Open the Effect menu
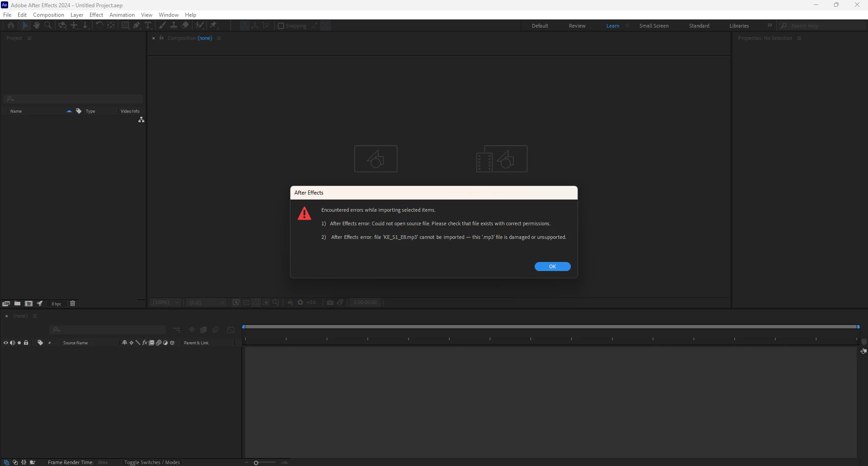This screenshot has width=868, height=466. (x=96, y=14)
